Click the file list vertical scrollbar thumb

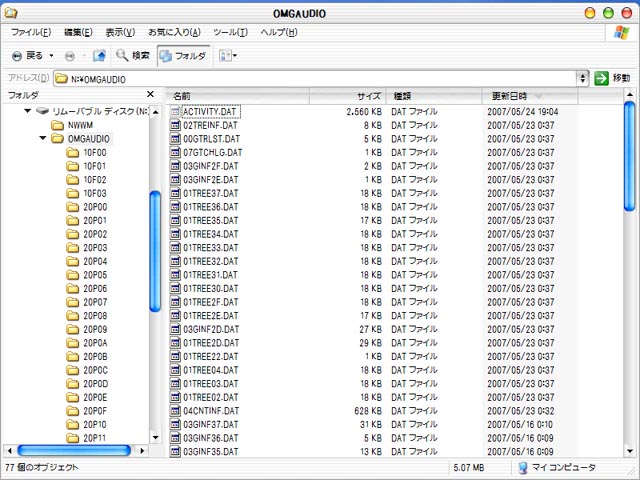(630, 157)
